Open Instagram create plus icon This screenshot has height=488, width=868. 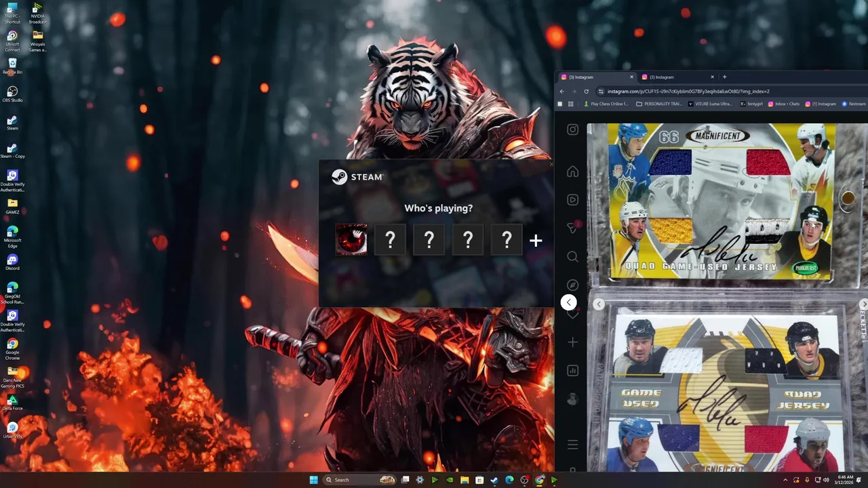point(572,342)
